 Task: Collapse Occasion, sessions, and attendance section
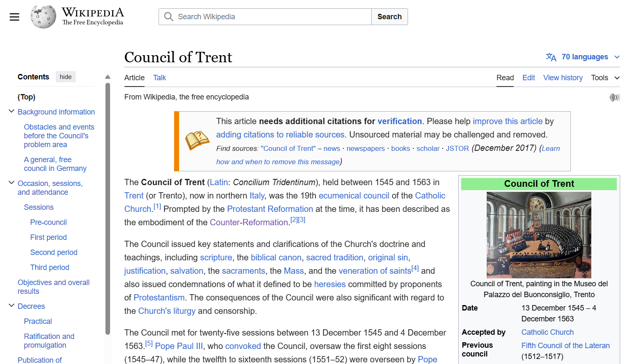click(x=12, y=183)
